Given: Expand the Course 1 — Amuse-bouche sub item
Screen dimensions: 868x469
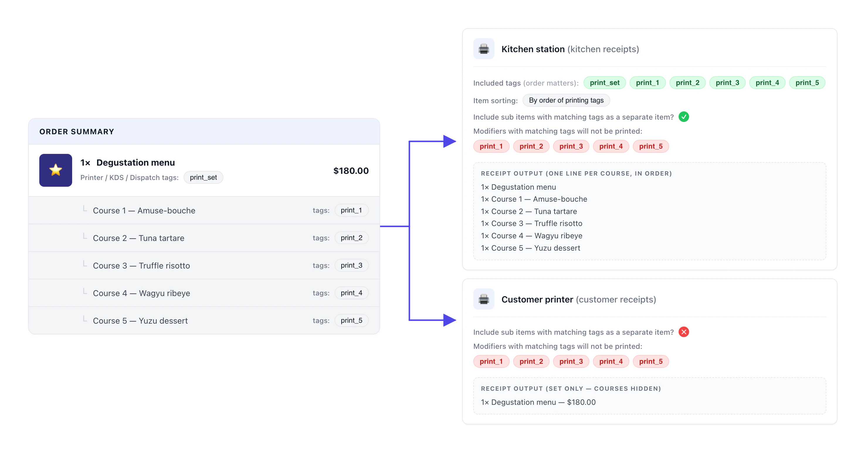Looking at the screenshot, I should click(x=204, y=210).
